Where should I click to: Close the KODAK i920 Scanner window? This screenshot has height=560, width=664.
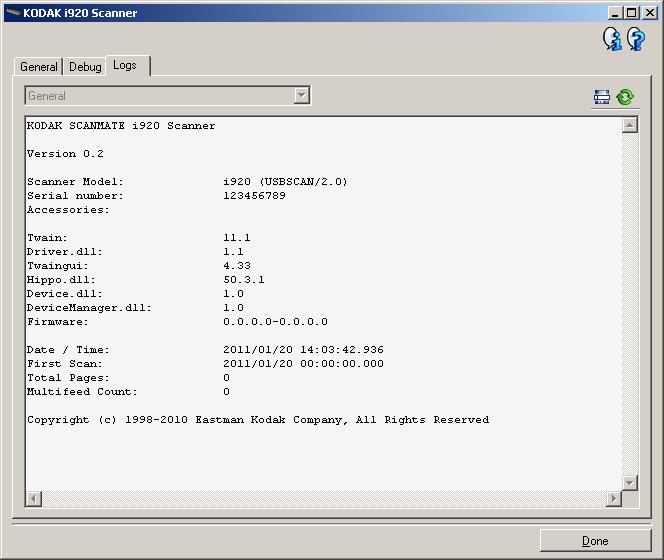coord(650,13)
